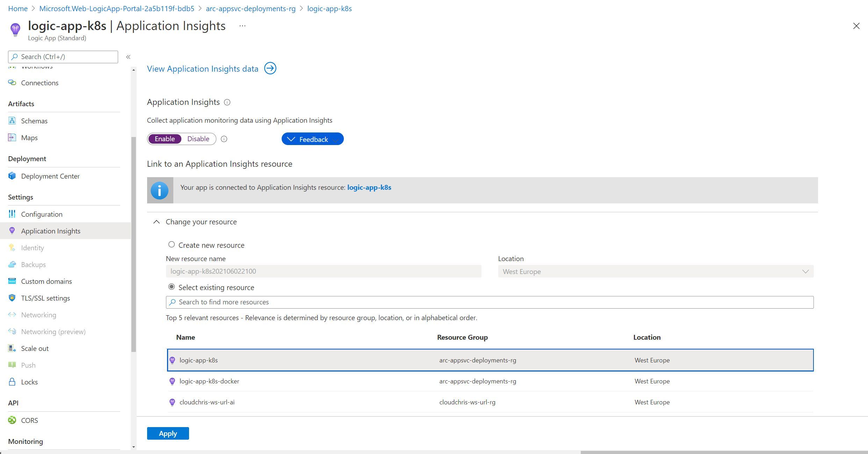
Task: Expand Change your resource section
Action: click(x=156, y=222)
